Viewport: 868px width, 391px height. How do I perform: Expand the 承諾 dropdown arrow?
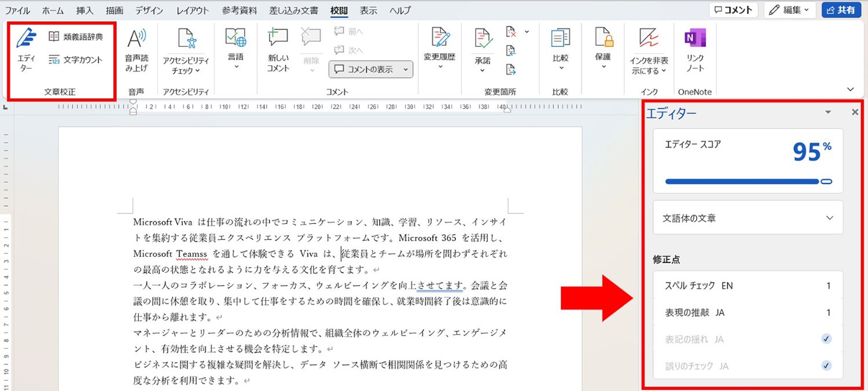click(x=483, y=71)
